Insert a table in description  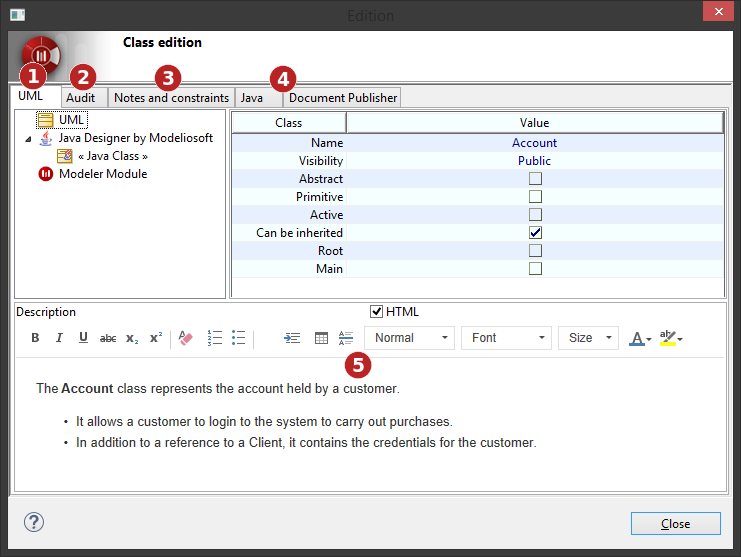(321, 338)
